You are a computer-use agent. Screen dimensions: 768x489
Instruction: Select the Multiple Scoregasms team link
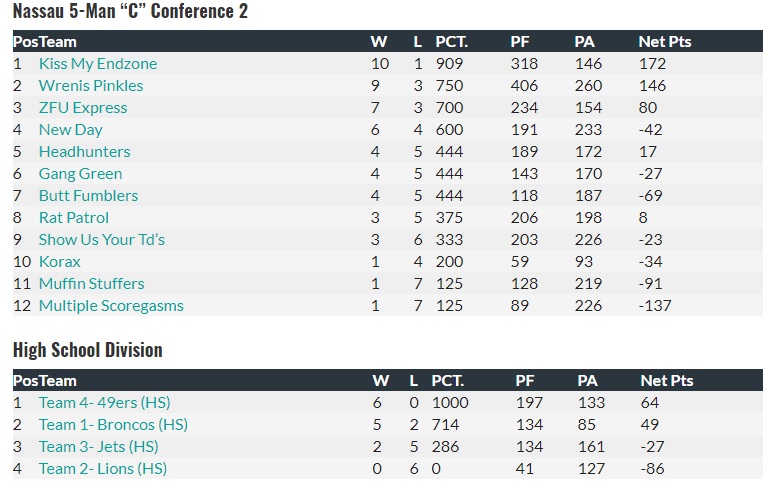click(111, 306)
